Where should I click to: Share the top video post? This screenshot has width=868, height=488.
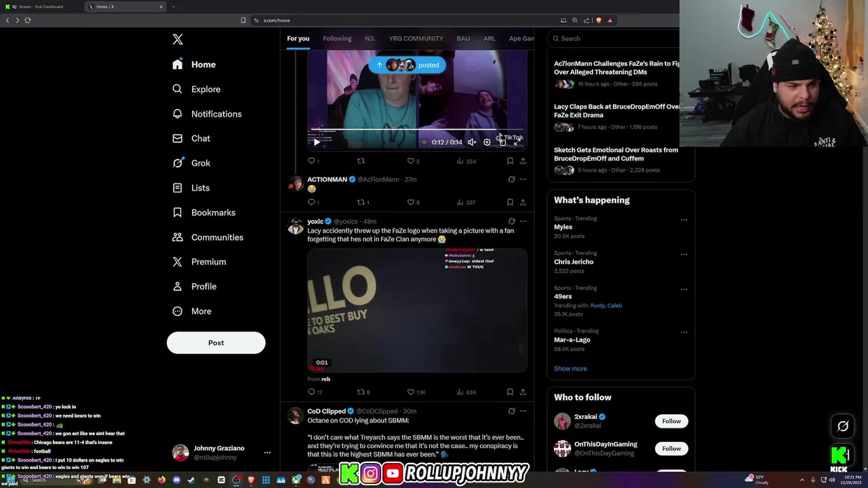[523, 161]
